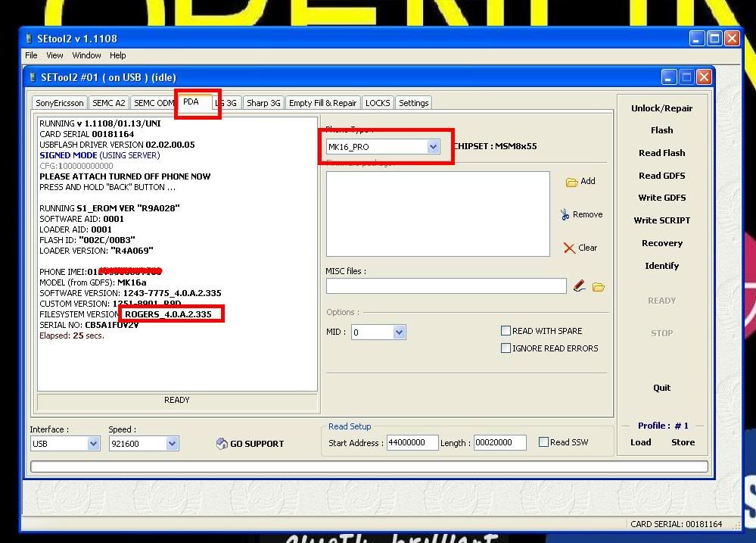Click the Add firmware folder icon
756x543 pixels.
pyautogui.click(x=572, y=182)
